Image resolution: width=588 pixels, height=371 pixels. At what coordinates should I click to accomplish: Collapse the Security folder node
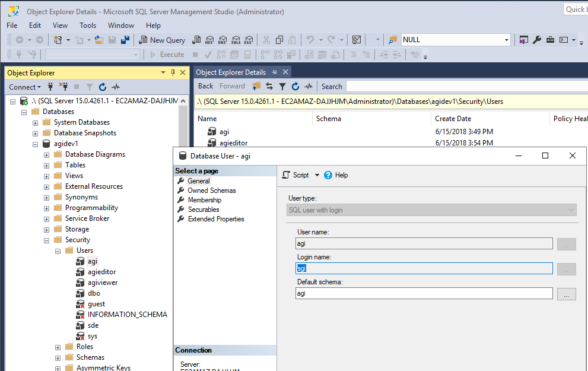tap(46, 240)
